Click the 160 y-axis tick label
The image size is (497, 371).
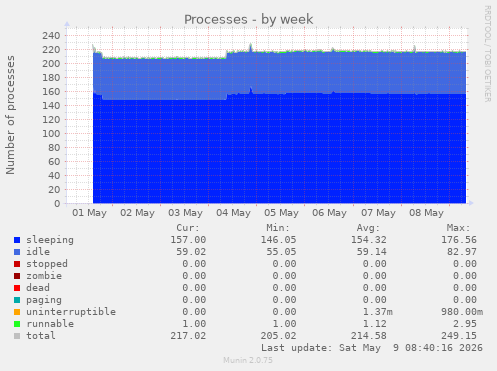(51, 92)
